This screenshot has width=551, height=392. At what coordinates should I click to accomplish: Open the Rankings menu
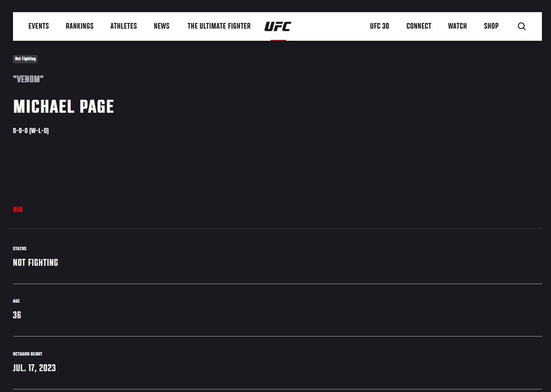(79, 26)
